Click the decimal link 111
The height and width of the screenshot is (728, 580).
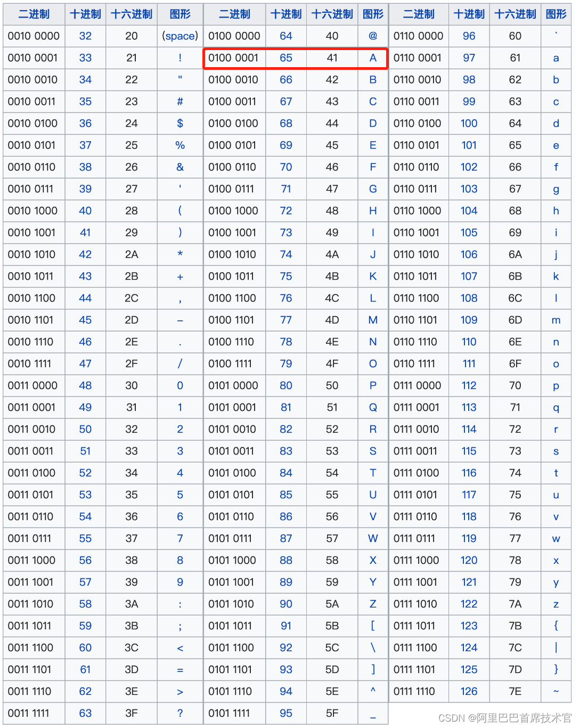(469, 363)
